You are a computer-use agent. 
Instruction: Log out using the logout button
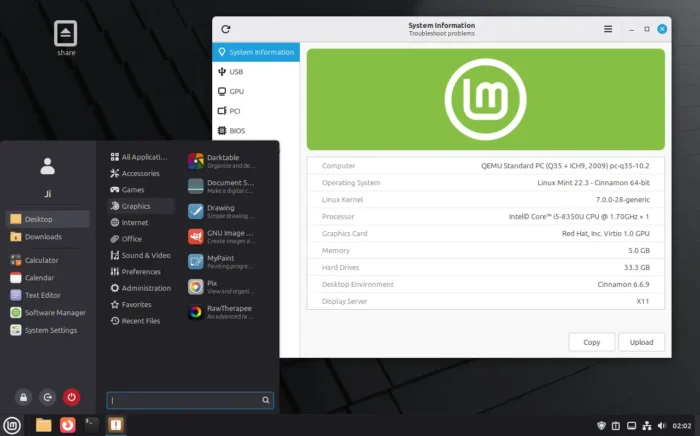(47, 397)
